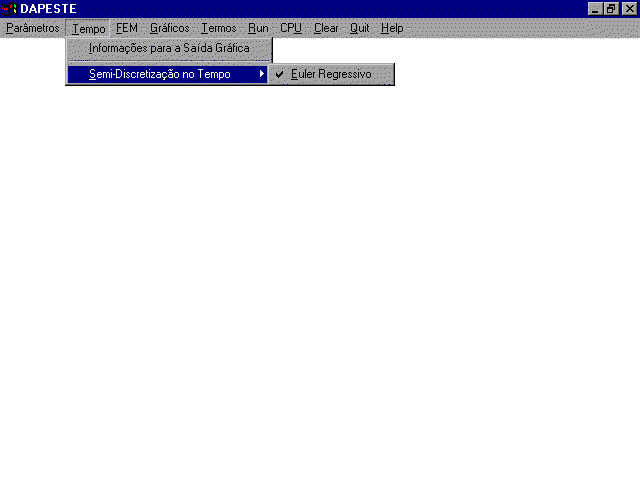Viewport: 640px width, 480px height.
Task: Click Run in the menu bar
Action: coord(258,28)
